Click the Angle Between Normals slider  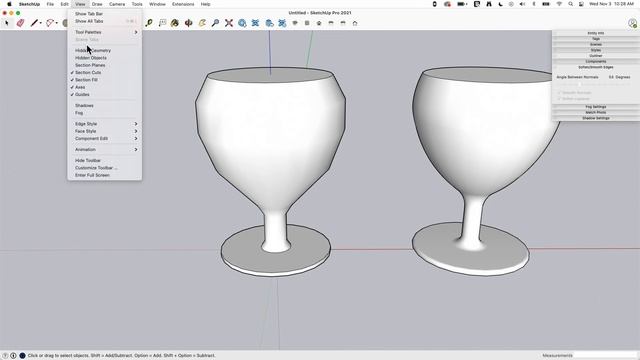coord(595,84)
